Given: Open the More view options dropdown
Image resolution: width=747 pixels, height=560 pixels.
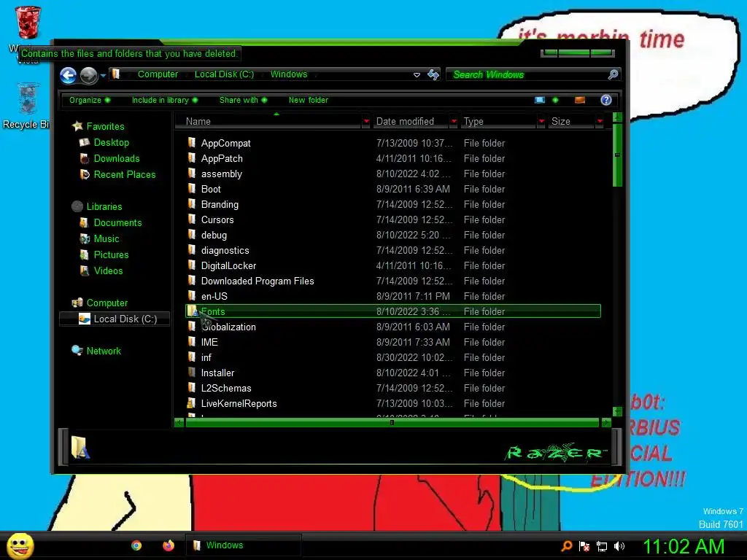Looking at the screenshot, I should pos(555,100).
